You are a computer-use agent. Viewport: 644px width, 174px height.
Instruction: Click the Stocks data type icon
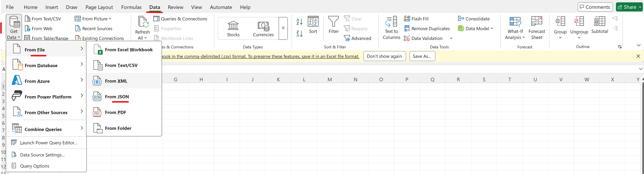point(233,25)
